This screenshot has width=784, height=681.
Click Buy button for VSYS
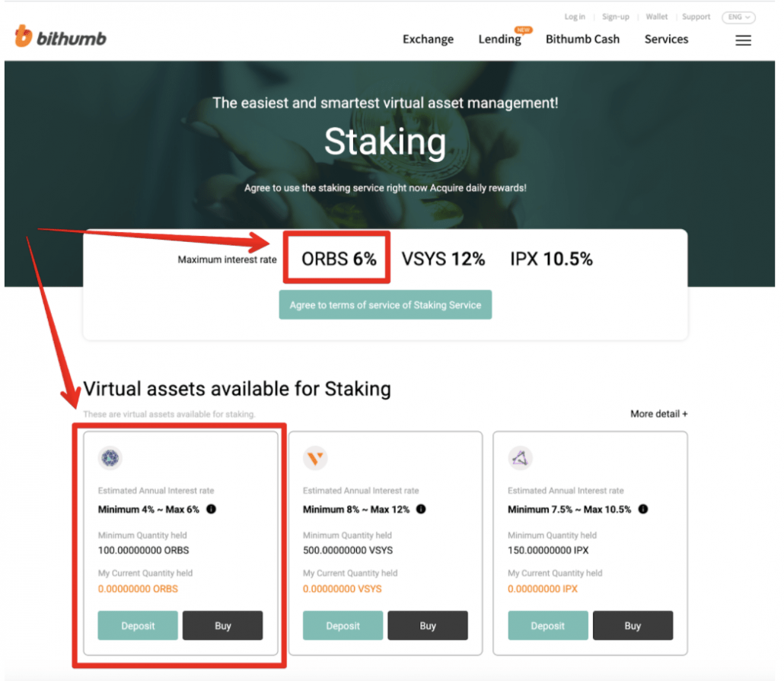(428, 625)
